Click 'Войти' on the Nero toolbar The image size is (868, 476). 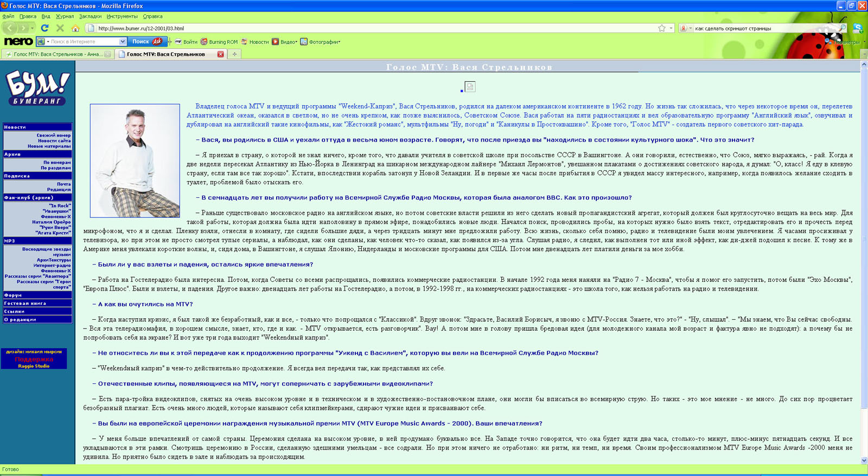186,42
